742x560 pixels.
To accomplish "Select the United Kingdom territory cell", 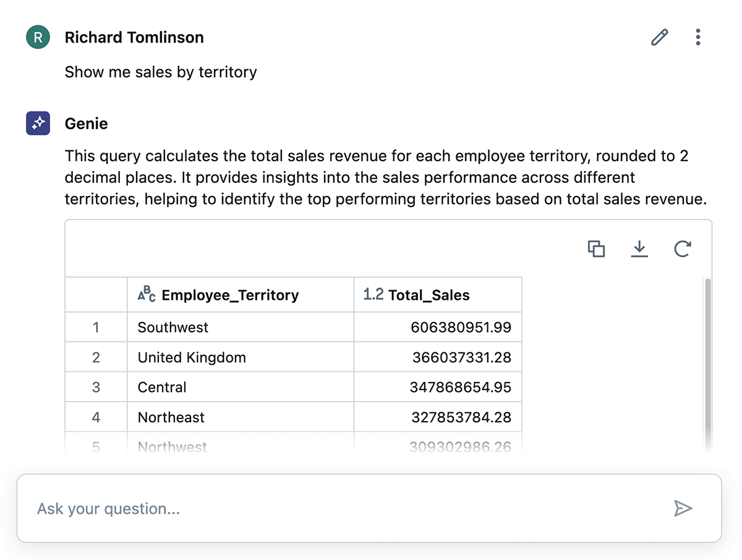I will coord(192,357).
